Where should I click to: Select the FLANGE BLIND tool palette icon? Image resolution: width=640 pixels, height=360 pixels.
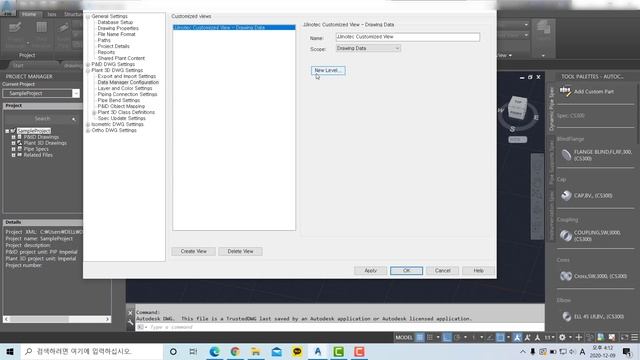(566, 155)
